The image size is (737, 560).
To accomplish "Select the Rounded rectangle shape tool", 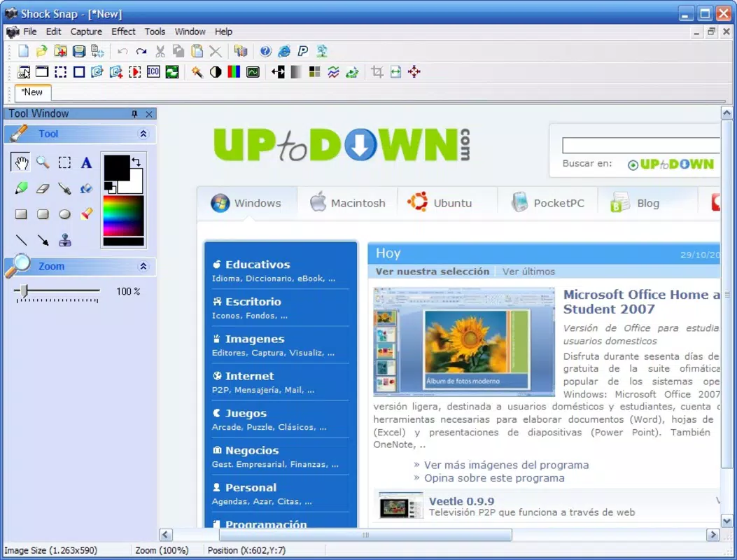I will pyautogui.click(x=43, y=214).
